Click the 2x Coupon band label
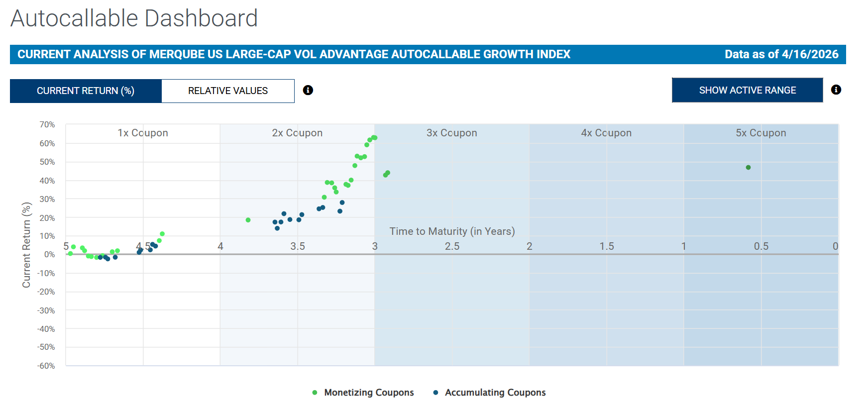The image size is (868, 405). [x=297, y=133]
